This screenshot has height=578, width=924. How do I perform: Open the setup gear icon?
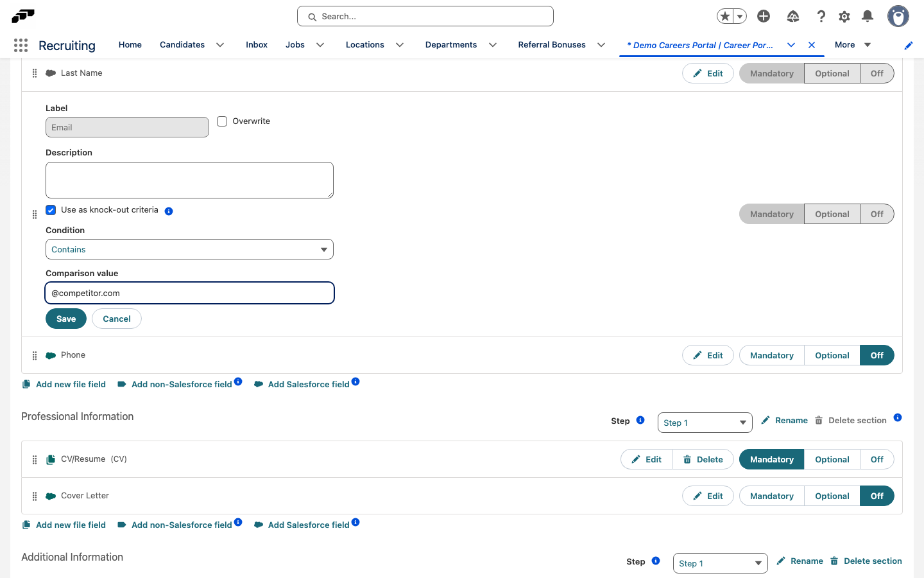coord(844,16)
